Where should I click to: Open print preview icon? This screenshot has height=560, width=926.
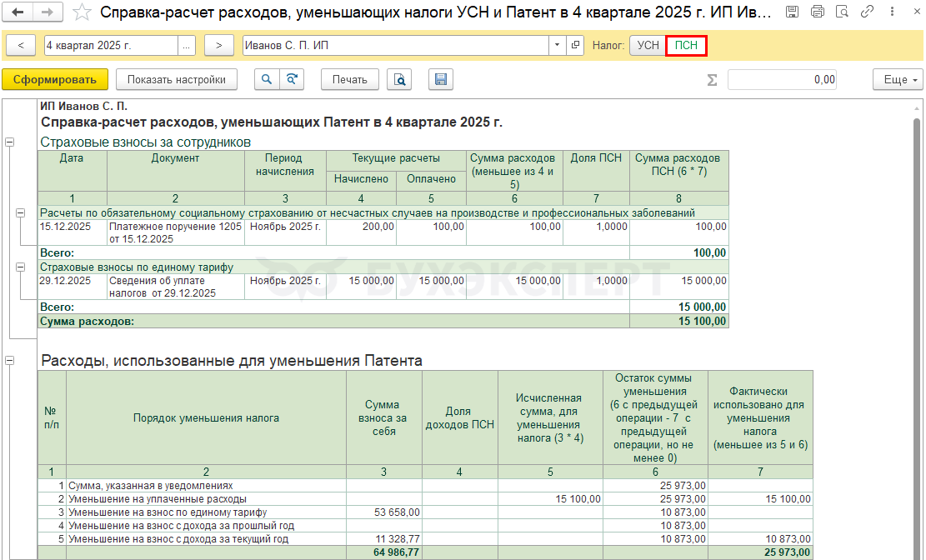point(401,80)
